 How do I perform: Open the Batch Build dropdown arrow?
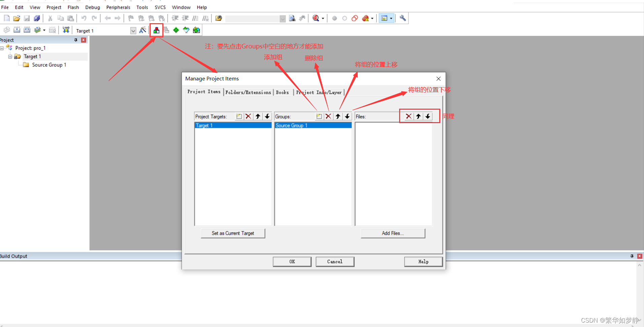tap(44, 30)
